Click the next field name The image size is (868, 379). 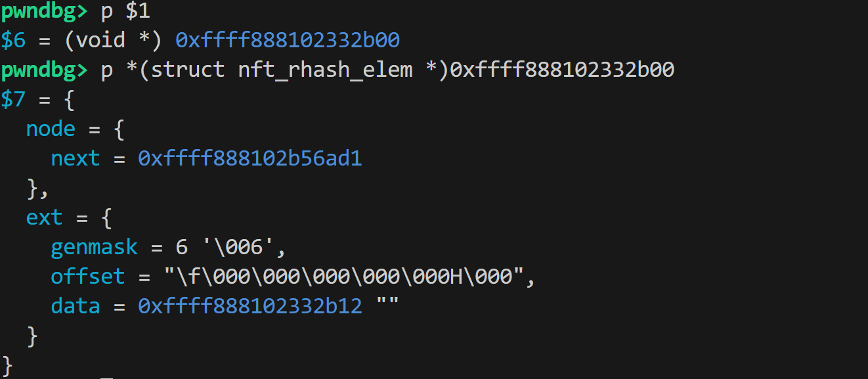click(76, 159)
